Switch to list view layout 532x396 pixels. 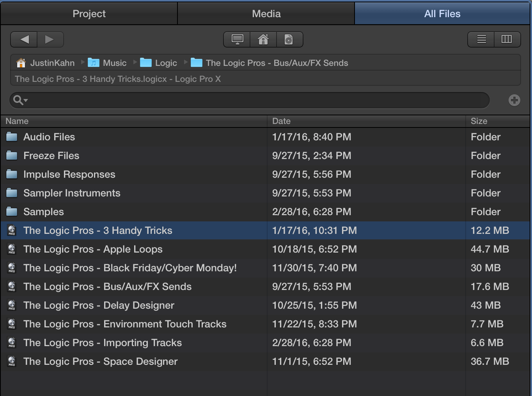point(481,39)
